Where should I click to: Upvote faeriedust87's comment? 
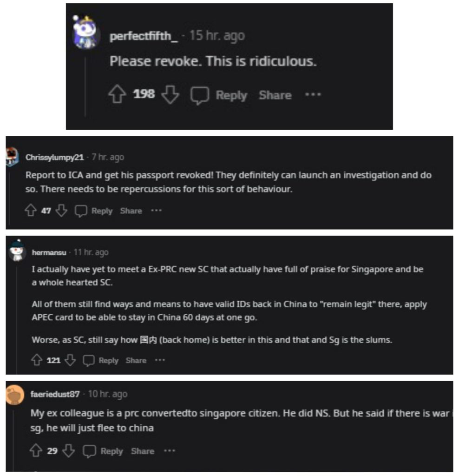coord(36,450)
